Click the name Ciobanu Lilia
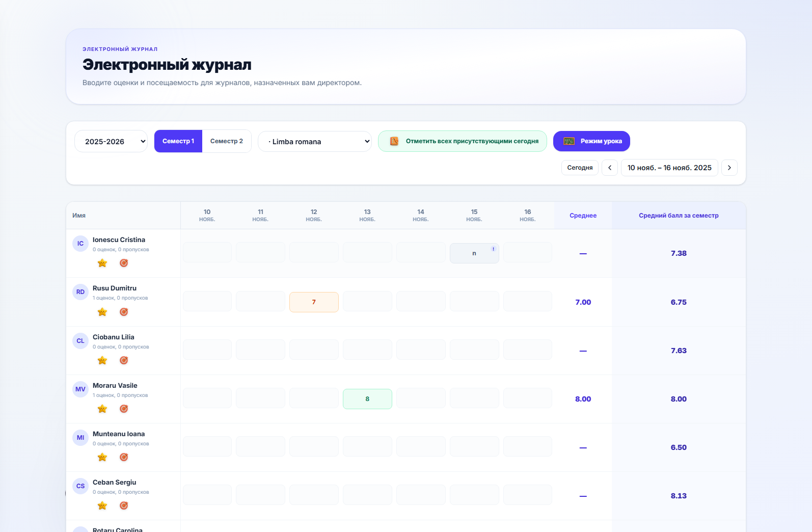Viewport: 812px width, 532px height. 114,337
